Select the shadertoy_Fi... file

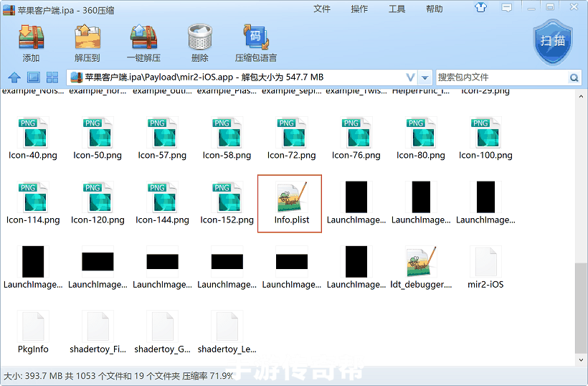(98, 333)
